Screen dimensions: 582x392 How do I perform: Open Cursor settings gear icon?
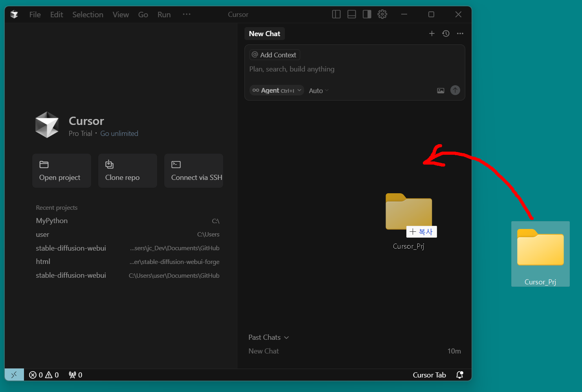coord(382,15)
